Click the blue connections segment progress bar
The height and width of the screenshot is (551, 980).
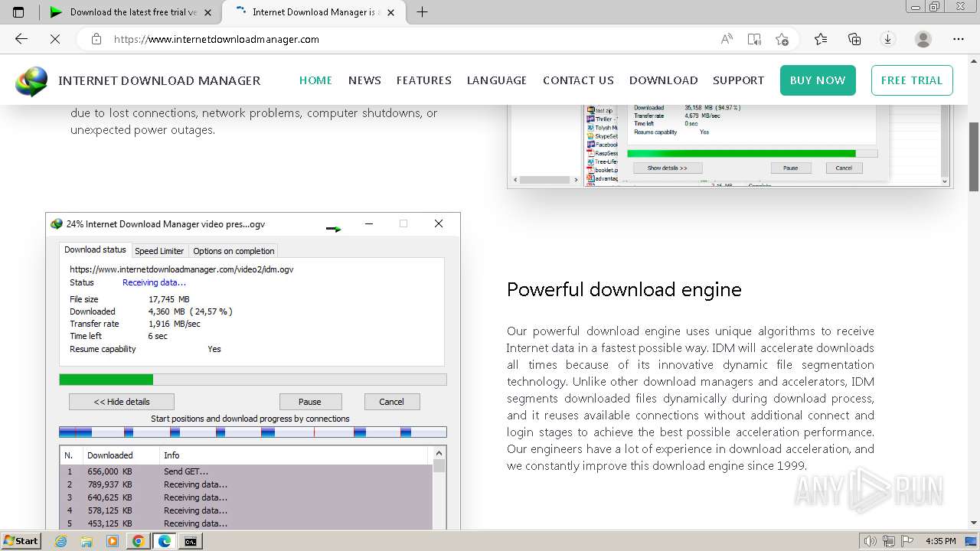pyautogui.click(x=253, y=432)
